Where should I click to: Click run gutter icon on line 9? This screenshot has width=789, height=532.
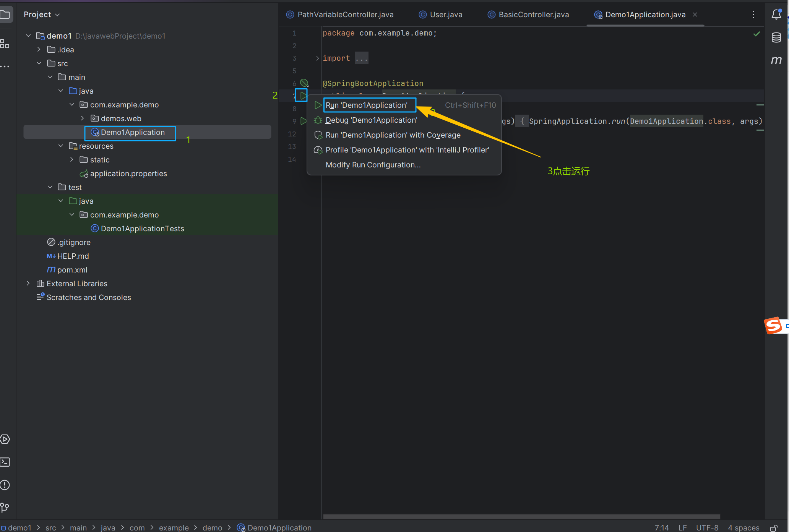pyautogui.click(x=304, y=121)
